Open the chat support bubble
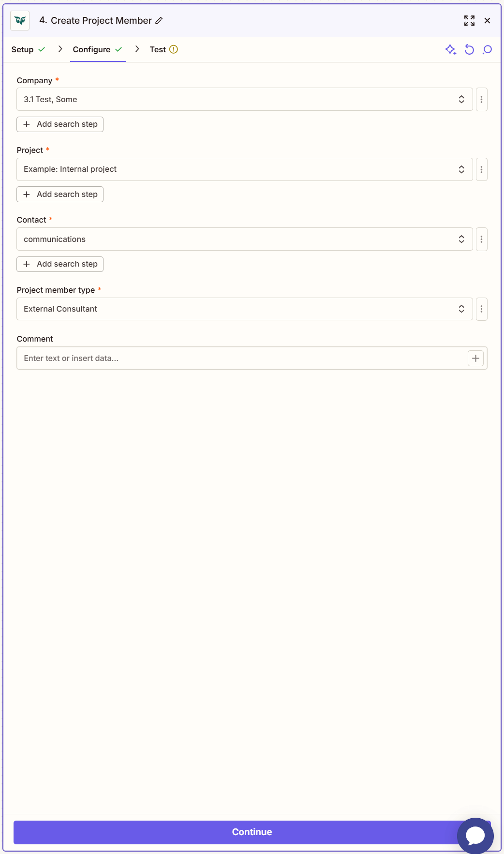504x854 pixels. tap(475, 835)
